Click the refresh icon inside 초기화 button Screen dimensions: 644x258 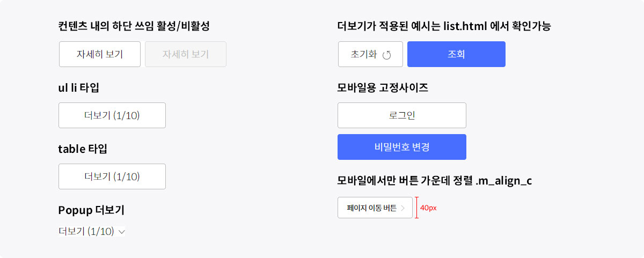[x=387, y=55]
